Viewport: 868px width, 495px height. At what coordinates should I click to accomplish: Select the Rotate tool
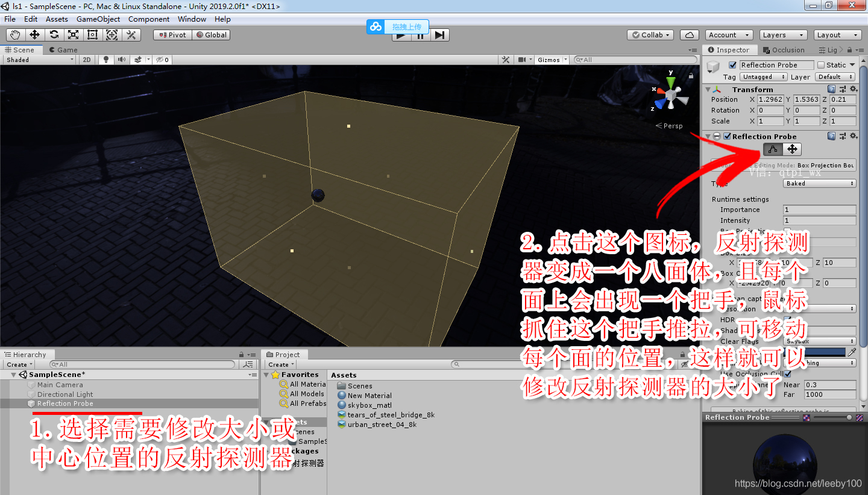tap(54, 35)
